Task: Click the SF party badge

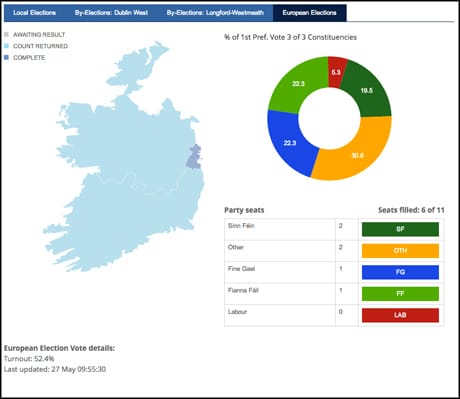Action: click(400, 229)
